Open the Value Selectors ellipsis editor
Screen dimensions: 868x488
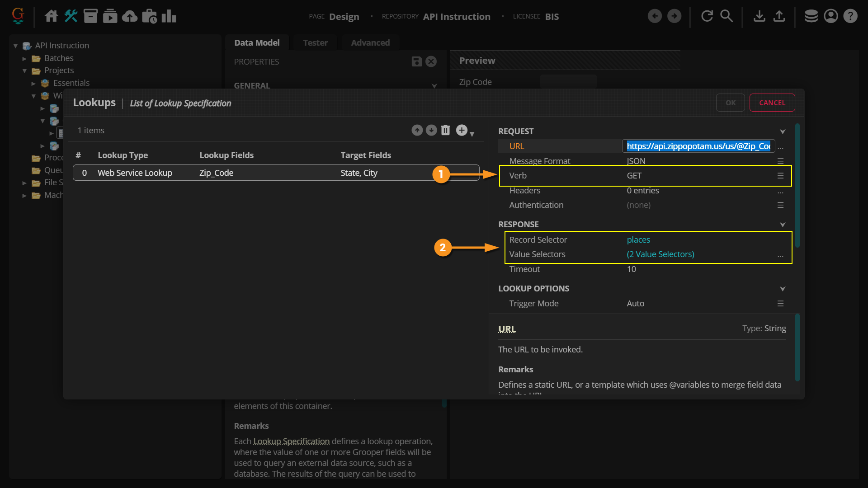pos(780,255)
